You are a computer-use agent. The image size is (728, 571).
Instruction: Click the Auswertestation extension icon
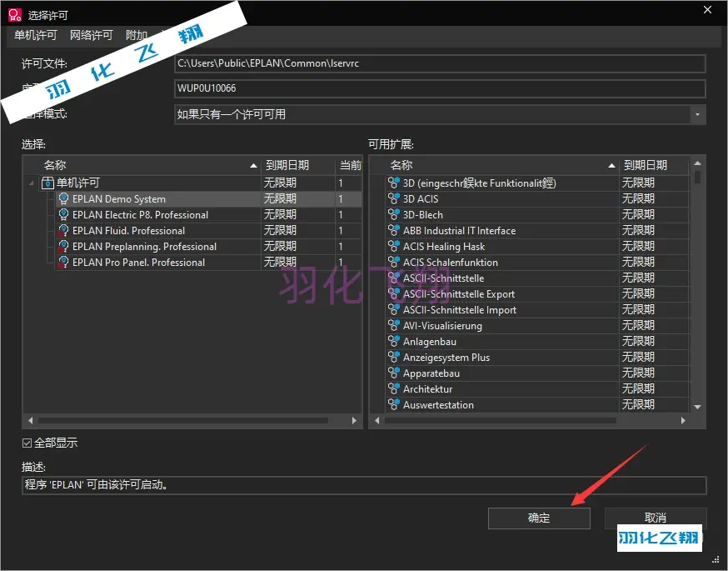pyautogui.click(x=394, y=404)
